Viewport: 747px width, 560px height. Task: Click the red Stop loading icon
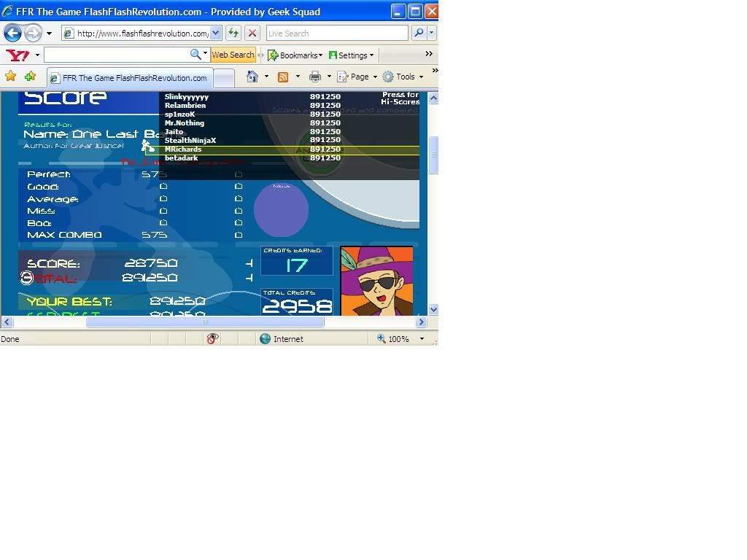point(252,34)
